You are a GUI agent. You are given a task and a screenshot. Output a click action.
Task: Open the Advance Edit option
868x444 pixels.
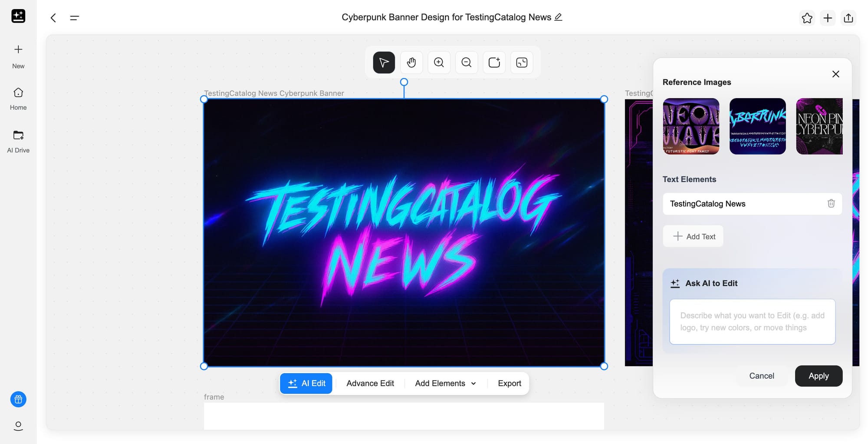pos(370,383)
